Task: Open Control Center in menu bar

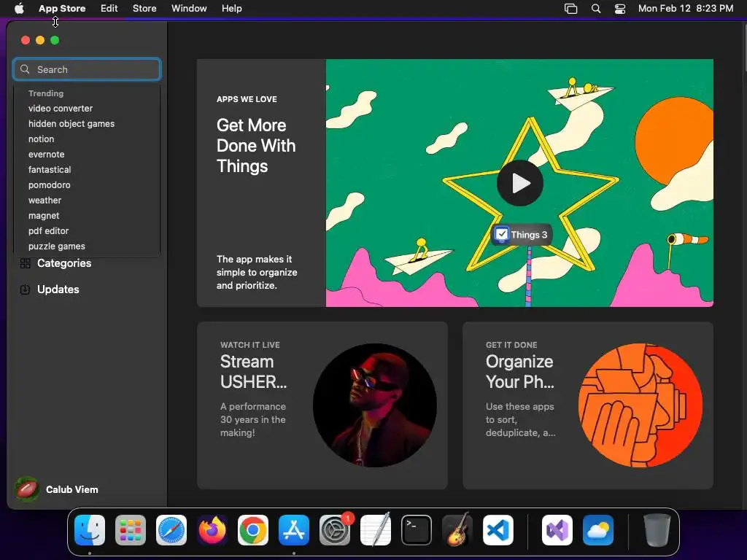Action: coord(620,9)
